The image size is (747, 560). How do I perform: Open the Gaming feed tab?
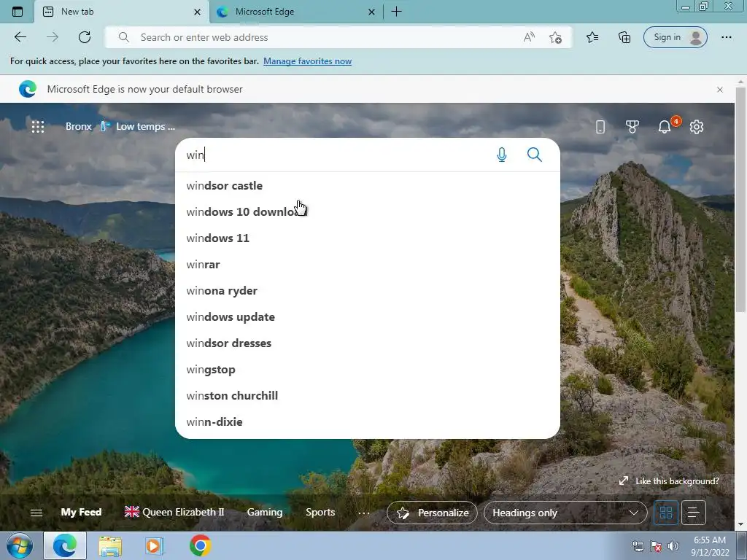point(264,513)
